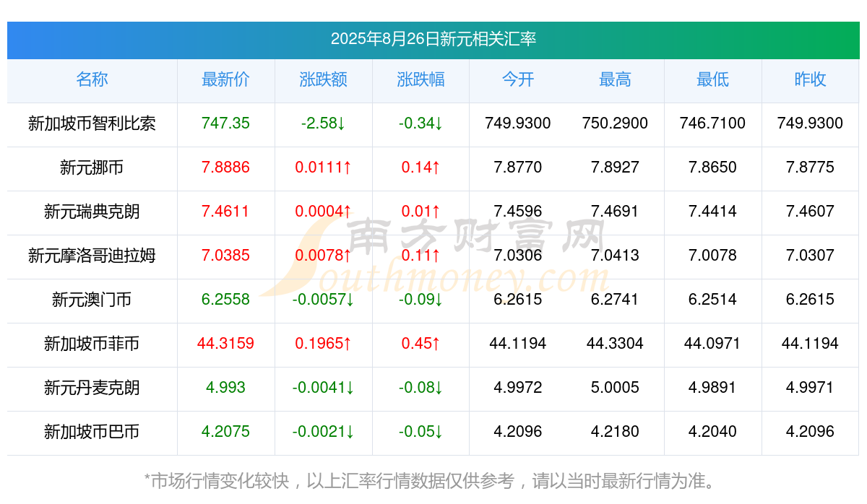The image size is (867, 504).
Task: Click the low value 7.0078
Action: (712, 256)
